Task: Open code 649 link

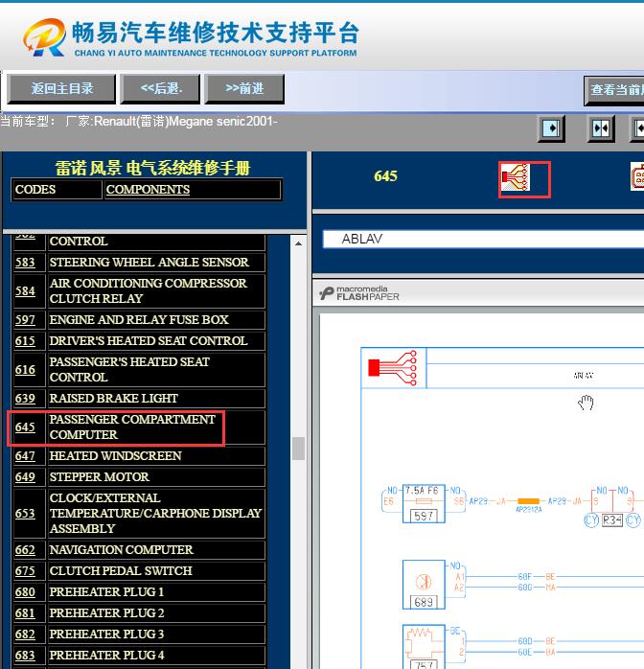Action: coord(25,477)
